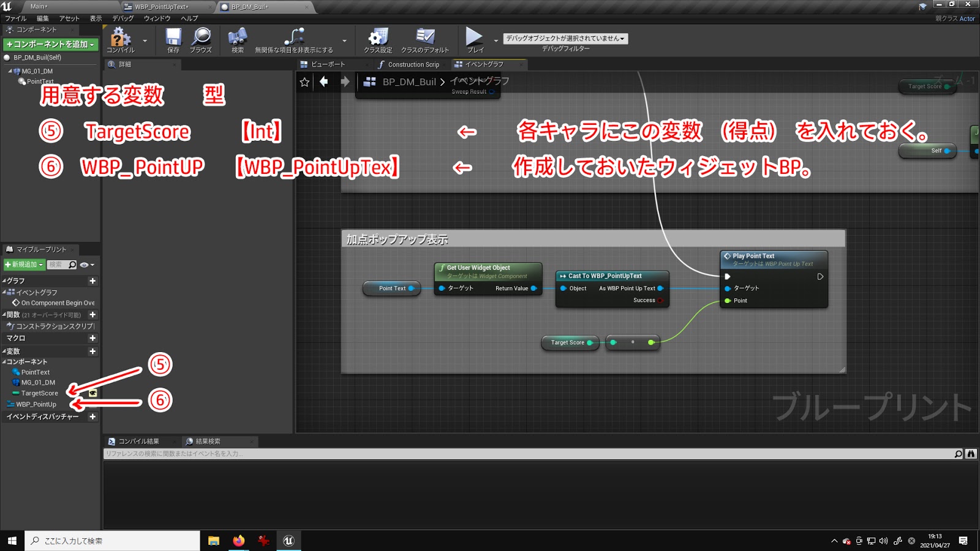980x551 pixels.
Task: Click コンポーネントを追加 green button
Action: [50, 45]
